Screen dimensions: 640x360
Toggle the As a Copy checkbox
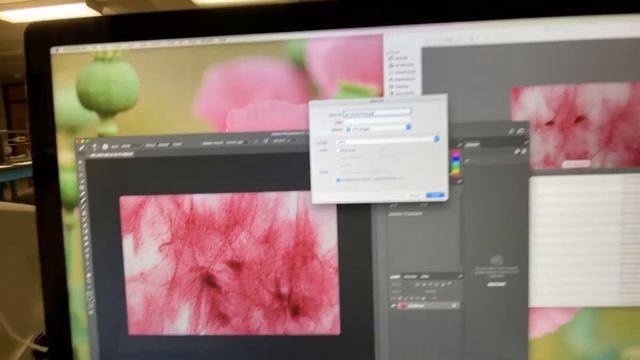pos(338,150)
